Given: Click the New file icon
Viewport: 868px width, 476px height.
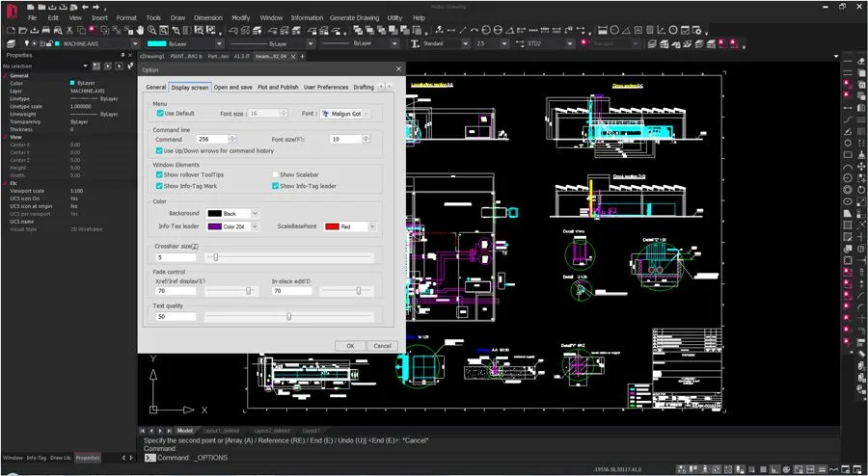Looking at the screenshot, I should pyautogui.click(x=9, y=31).
